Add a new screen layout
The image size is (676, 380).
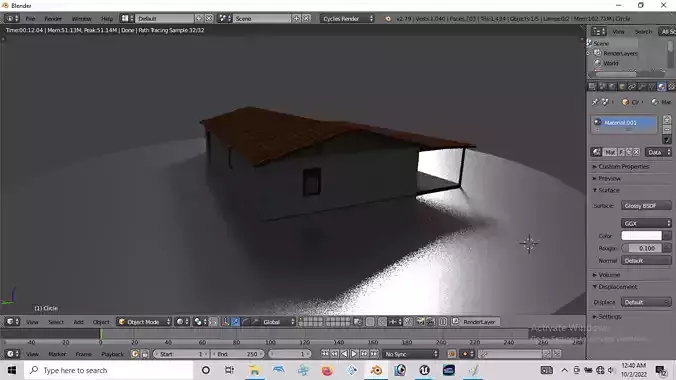pos(199,19)
